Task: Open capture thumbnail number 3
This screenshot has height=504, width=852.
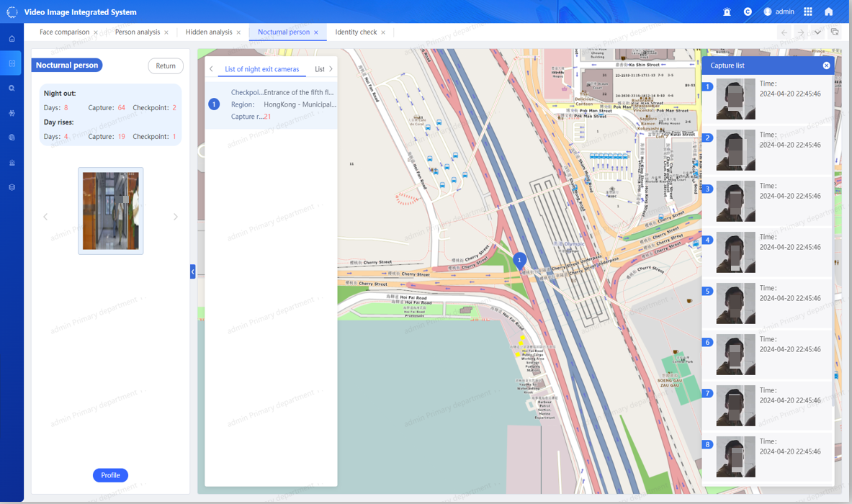Action: [736, 201]
